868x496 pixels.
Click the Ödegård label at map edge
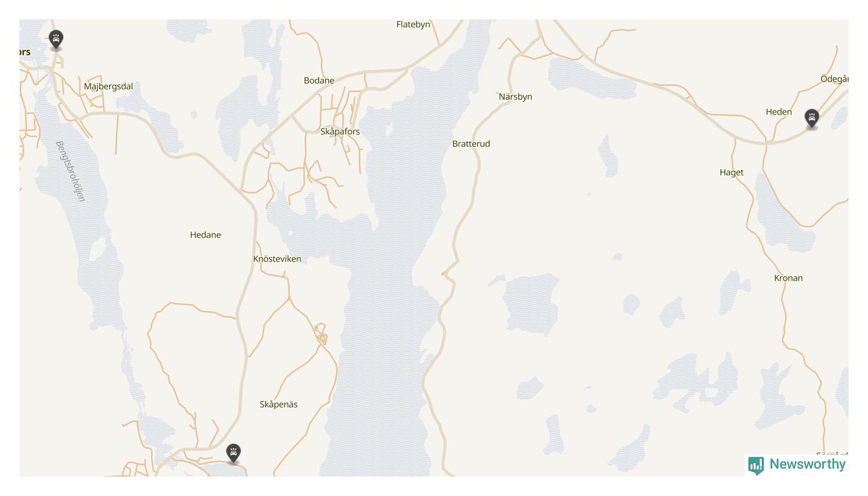(834, 79)
